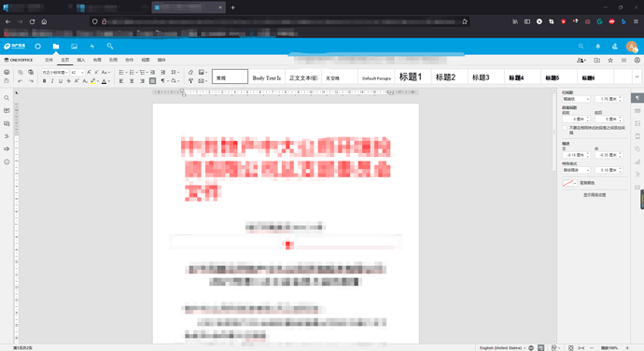644x351 pixels.
Task: Apply the 标题1 heading style
Action: point(411,77)
